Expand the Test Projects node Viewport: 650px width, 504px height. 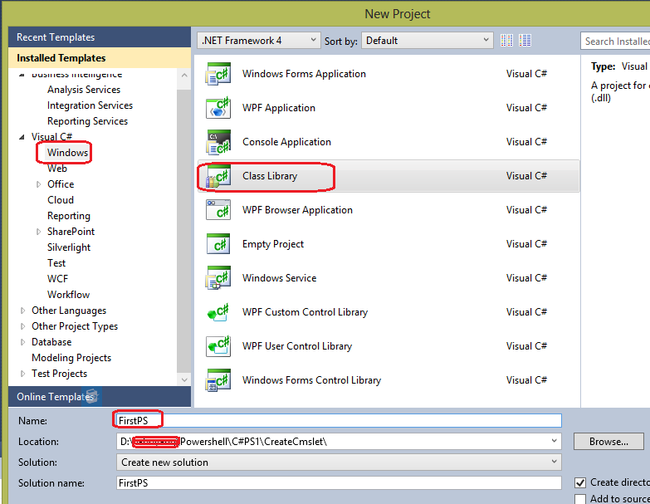coord(23,373)
